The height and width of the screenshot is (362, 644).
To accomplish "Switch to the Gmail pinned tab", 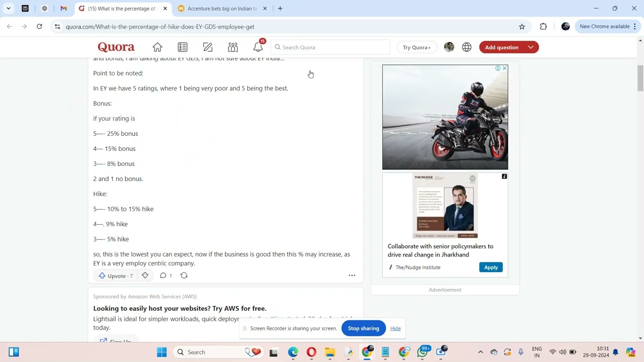I will (x=63, y=9).
